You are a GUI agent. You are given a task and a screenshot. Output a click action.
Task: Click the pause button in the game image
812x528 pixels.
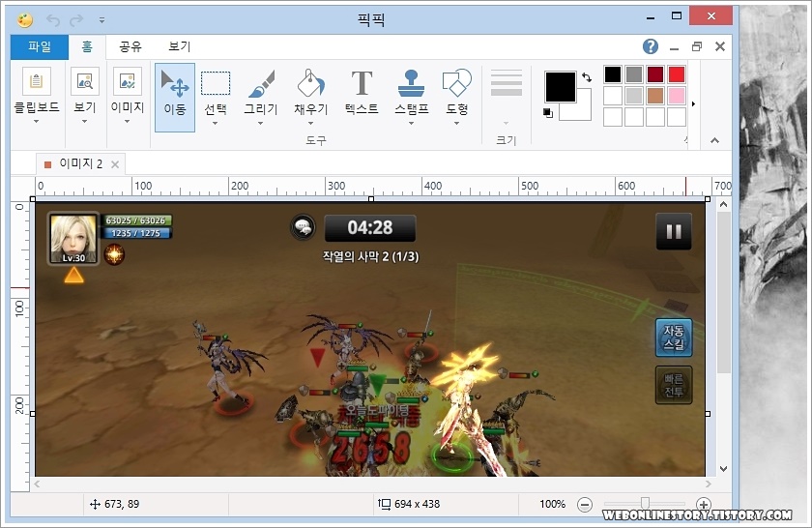(x=673, y=232)
